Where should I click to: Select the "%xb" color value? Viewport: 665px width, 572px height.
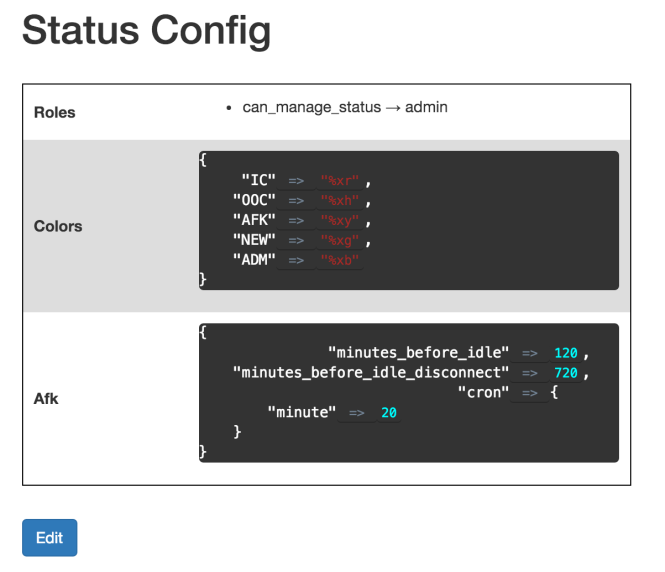pyautogui.click(x=340, y=260)
